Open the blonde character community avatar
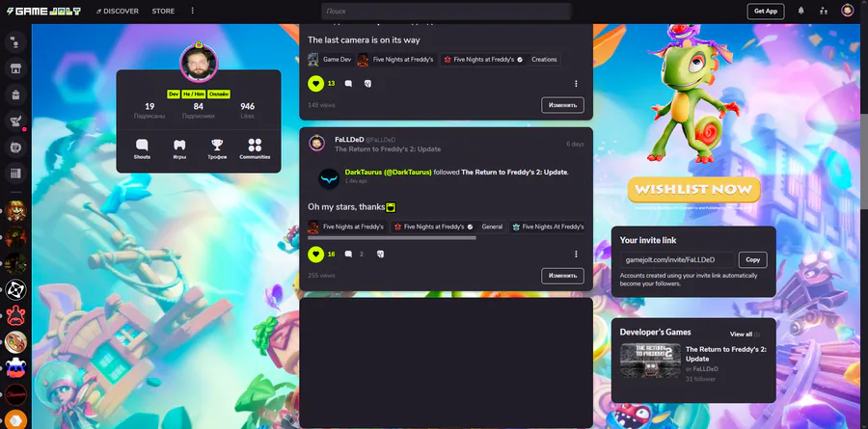868x429 pixels. point(16,210)
